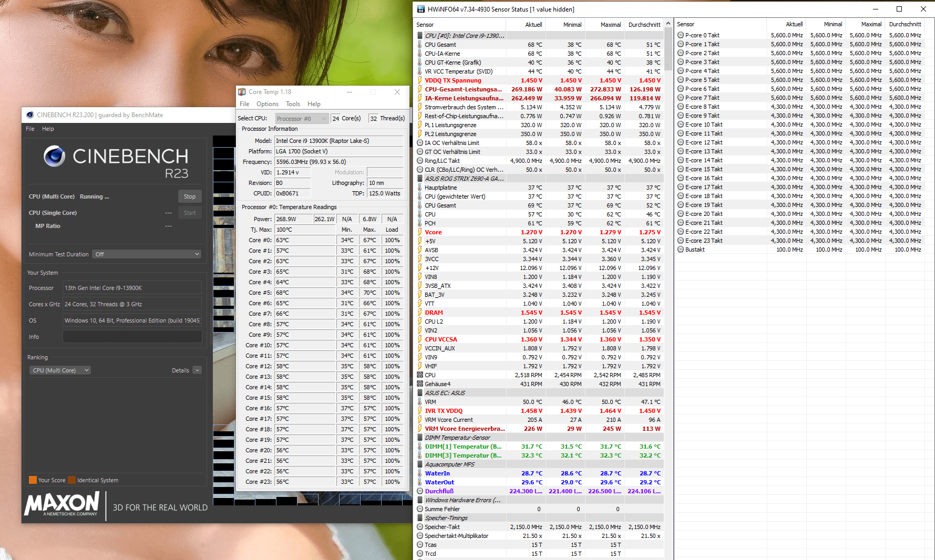The width and height of the screenshot is (935, 560).
Task: Click the lightning icon beside DRAM voltage
Action: click(x=420, y=313)
